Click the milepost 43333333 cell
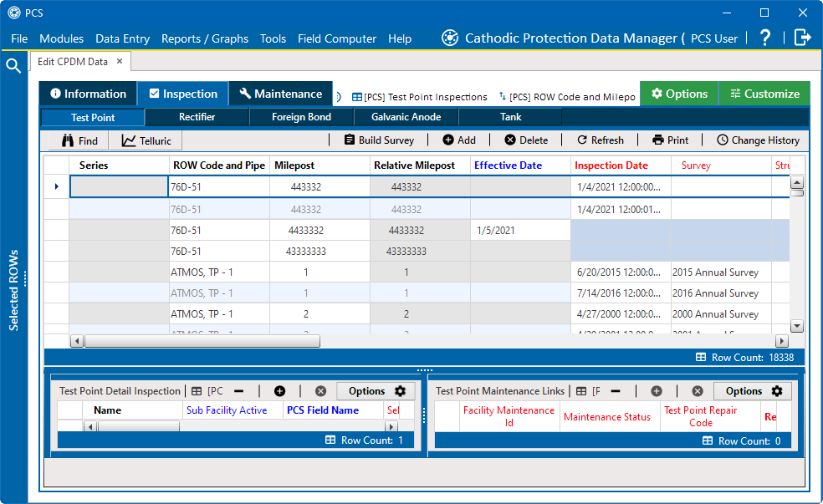Screen dimensions: 823x504 tap(319, 252)
